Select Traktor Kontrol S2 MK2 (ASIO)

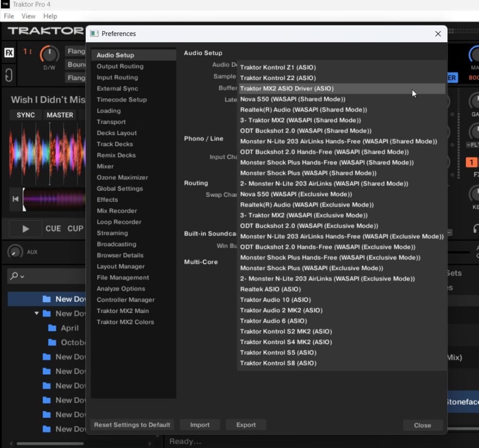[x=341, y=331]
